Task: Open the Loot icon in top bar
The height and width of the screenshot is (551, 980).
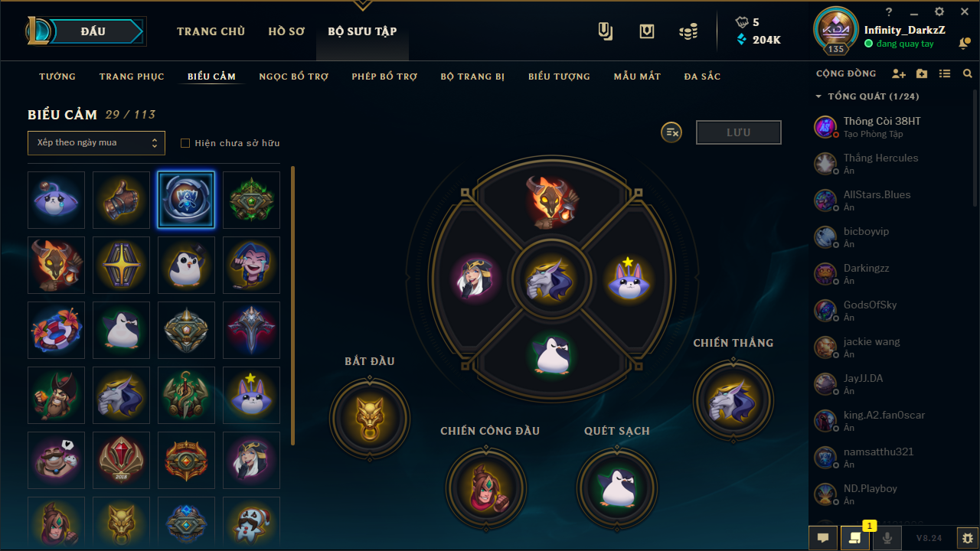Action: pyautogui.click(x=647, y=31)
